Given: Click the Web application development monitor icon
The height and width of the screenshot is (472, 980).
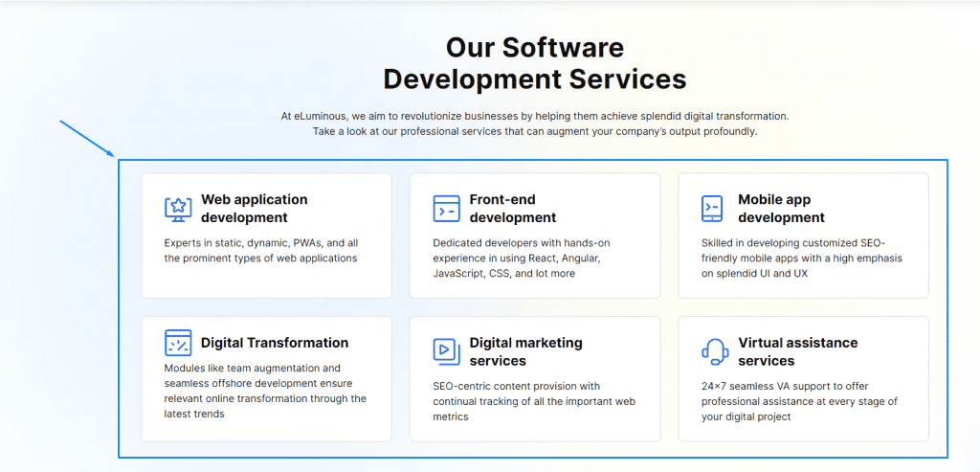Looking at the screenshot, I should [x=178, y=209].
